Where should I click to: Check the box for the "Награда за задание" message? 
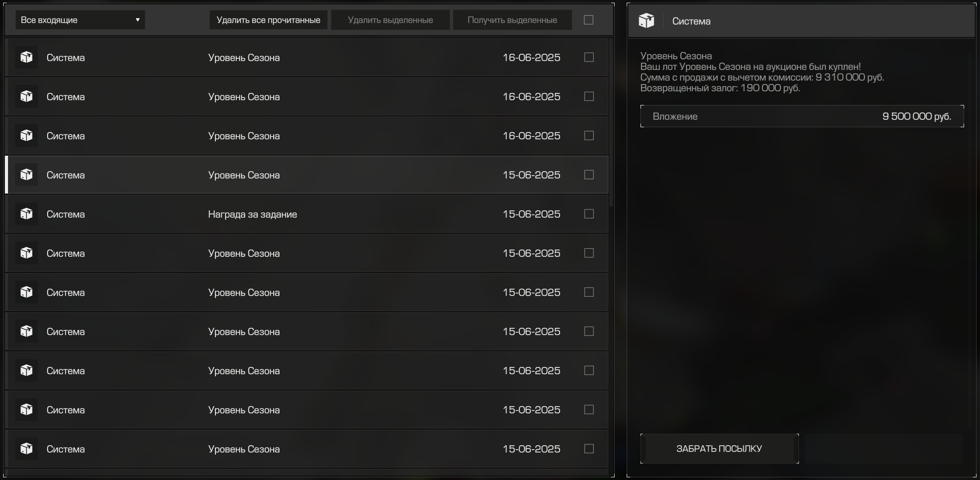(x=589, y=214)
